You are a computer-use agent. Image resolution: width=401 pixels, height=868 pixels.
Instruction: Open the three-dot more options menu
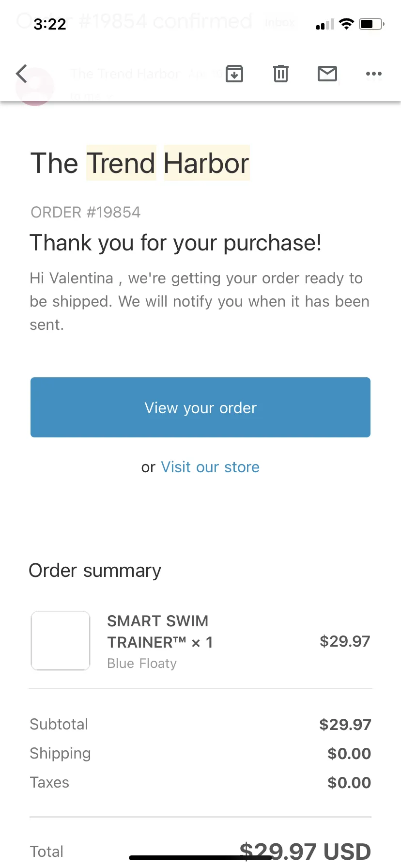(x=374, y=74)
